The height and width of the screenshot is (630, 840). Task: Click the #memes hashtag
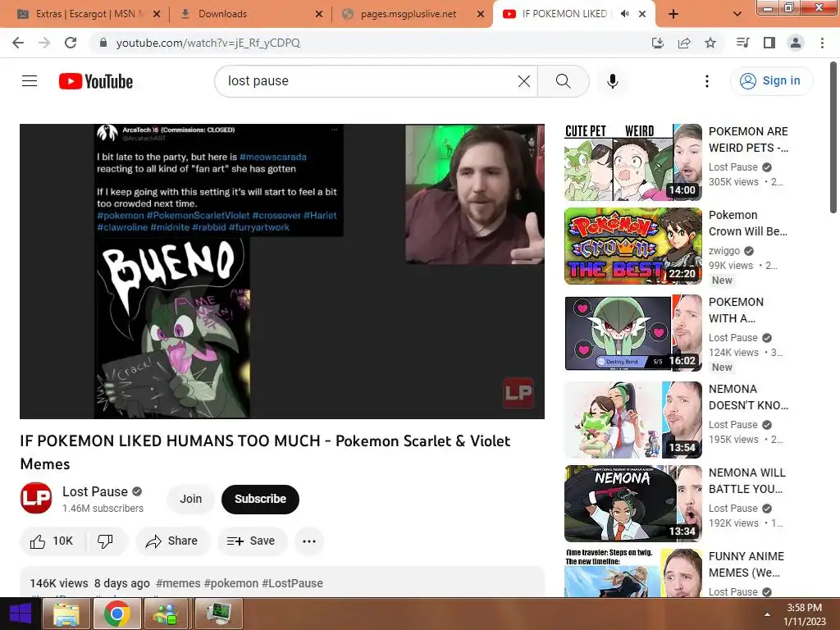178,583
